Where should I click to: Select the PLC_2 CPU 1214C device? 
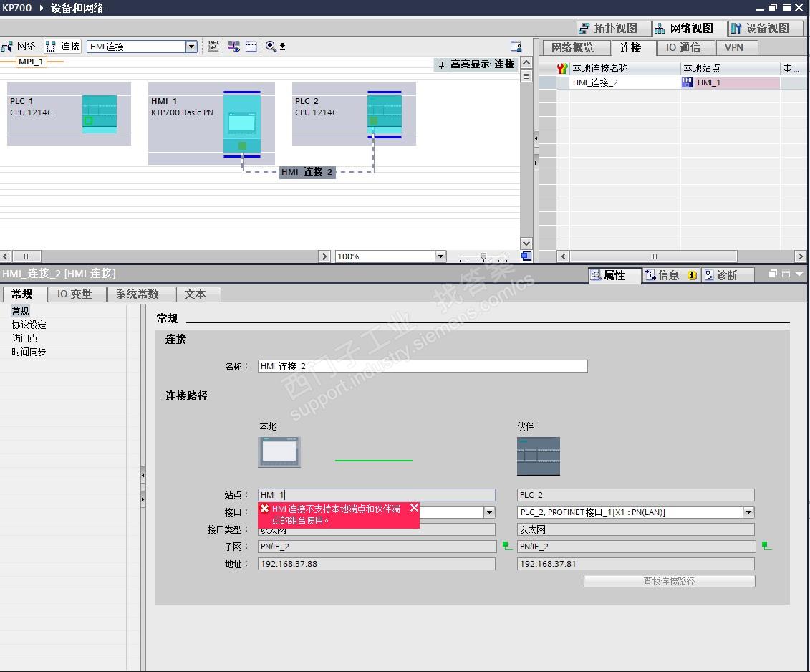point(354,114)
